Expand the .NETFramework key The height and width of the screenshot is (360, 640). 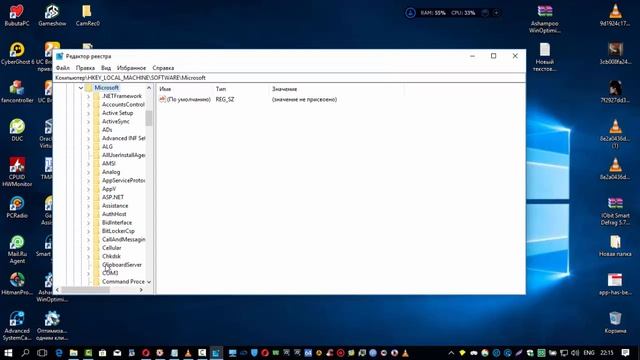pyautogui.click(x=89, y=96)
